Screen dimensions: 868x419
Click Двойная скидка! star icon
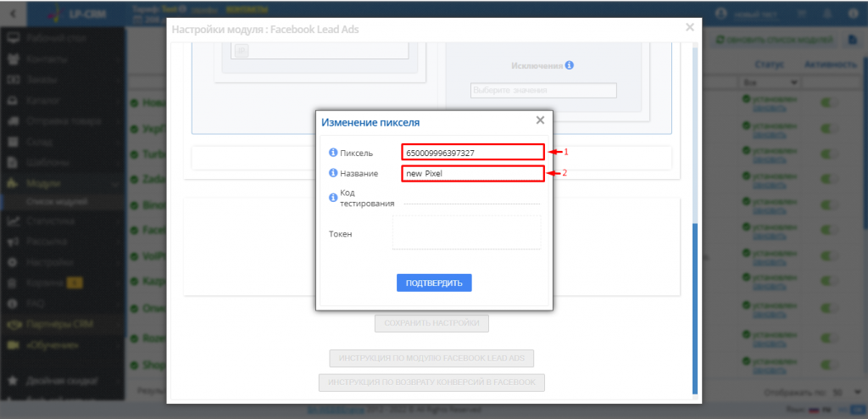pyautogui.click(x=14, y=382)
